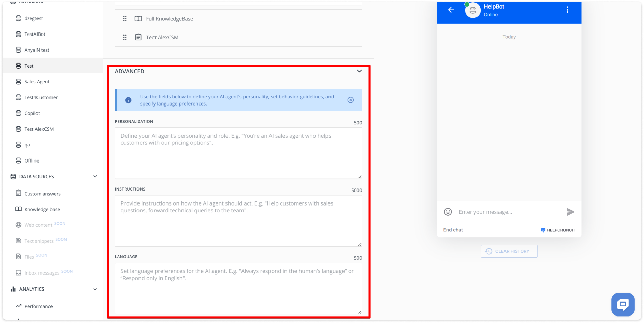Click inside the Personalization text field
This screenshot has width=644, height=323.
coord(238,153)
